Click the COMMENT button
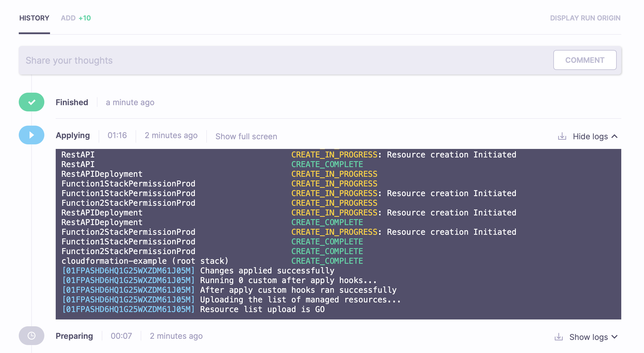Viewport: 644px width, 353px height. click(584, 60)
